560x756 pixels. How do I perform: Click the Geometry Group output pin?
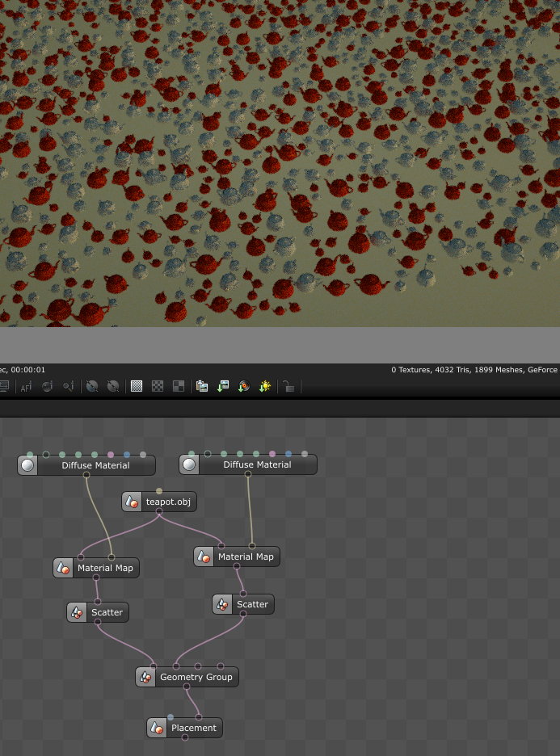(187, 687)
